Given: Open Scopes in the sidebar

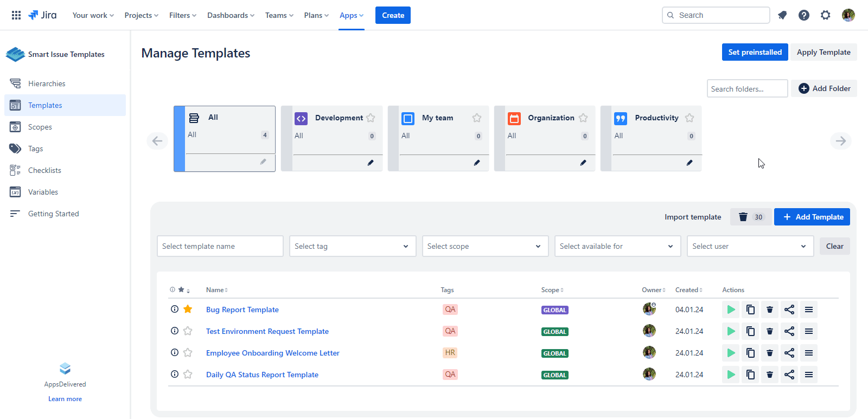Looking at the screenshot, I should [x=40, y=127].
